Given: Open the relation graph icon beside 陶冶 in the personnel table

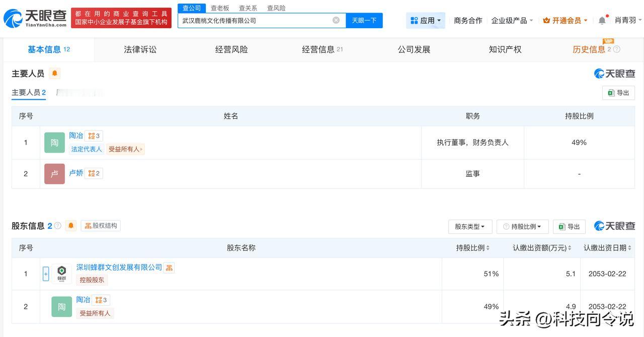Looking at the screenshot, I should (94, 136).
